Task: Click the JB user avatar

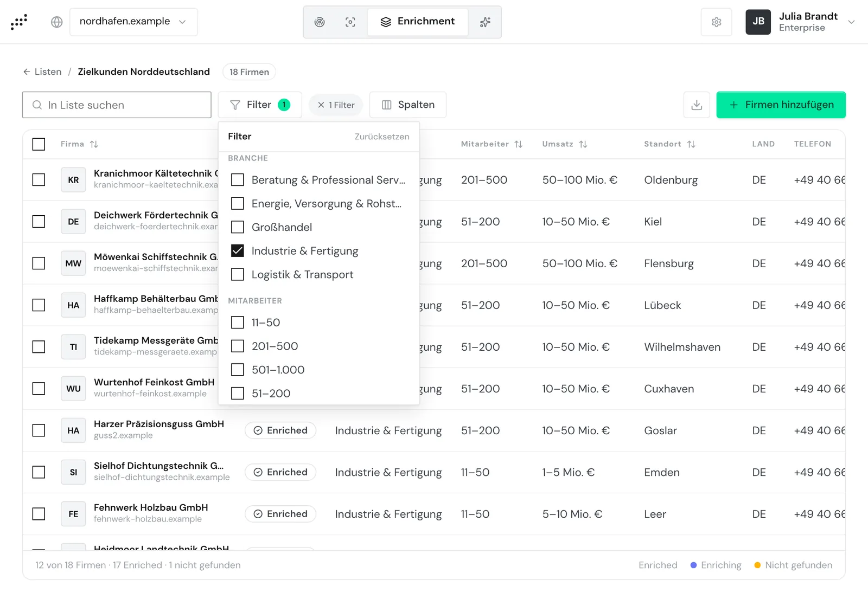Action: pos(758,22)
